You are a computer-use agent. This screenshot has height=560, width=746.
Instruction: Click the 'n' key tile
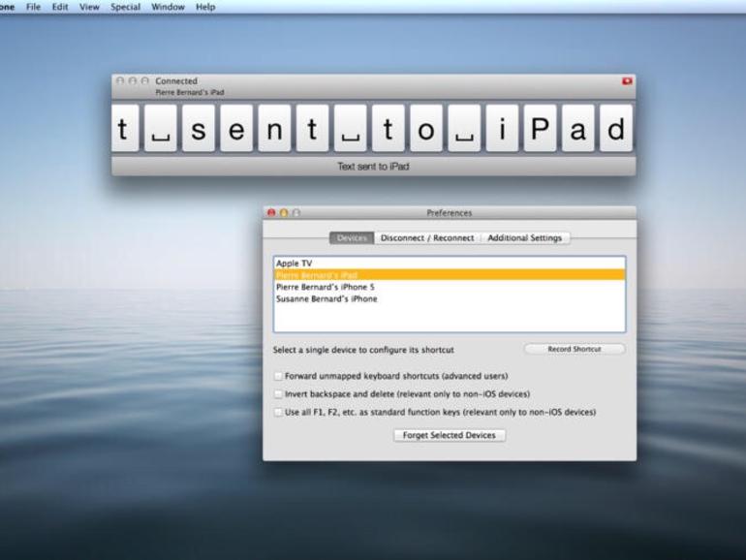point(274,129)
